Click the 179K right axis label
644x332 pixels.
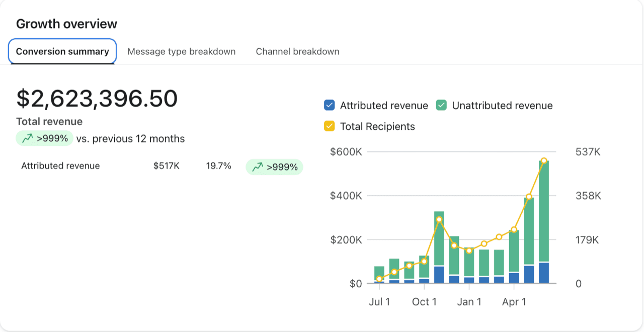[588, 240]
